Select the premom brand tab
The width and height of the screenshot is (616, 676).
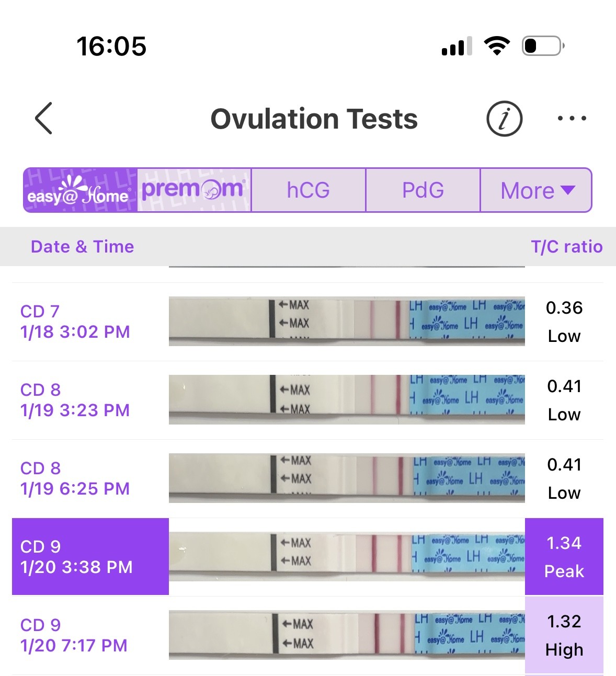tap(194, 190)
